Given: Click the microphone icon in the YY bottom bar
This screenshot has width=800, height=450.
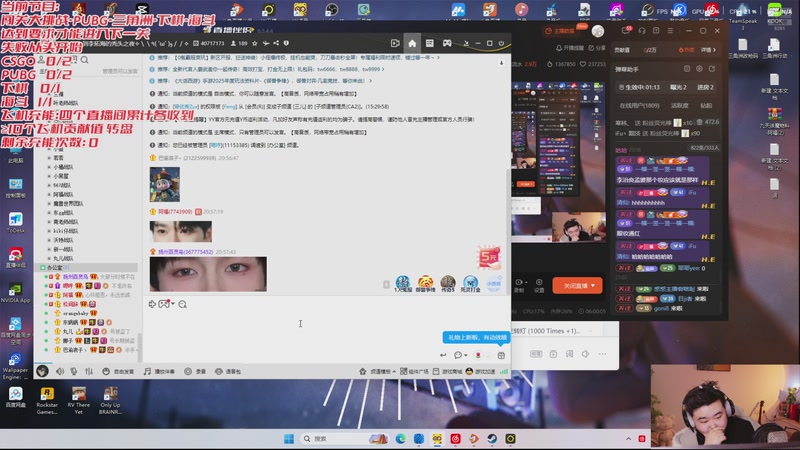Looking at the screenshot, I should tap(74, 371).
